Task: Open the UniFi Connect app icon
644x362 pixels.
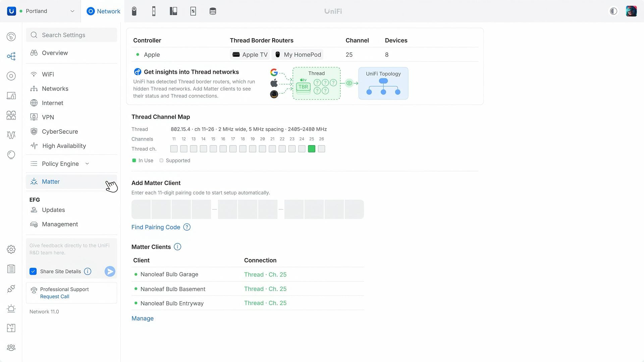Action: [193, 11]
